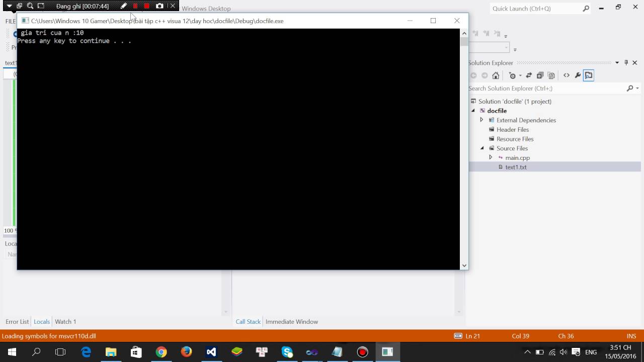Click the volume speaker tray icon
This screenshot has width=644, height=362.
click(563, 352)
